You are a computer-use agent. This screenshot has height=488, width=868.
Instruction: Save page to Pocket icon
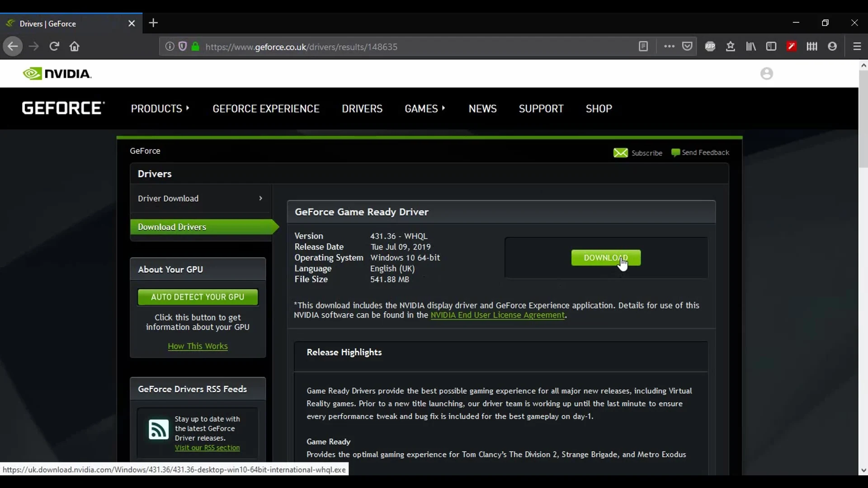tap(688, 47)
